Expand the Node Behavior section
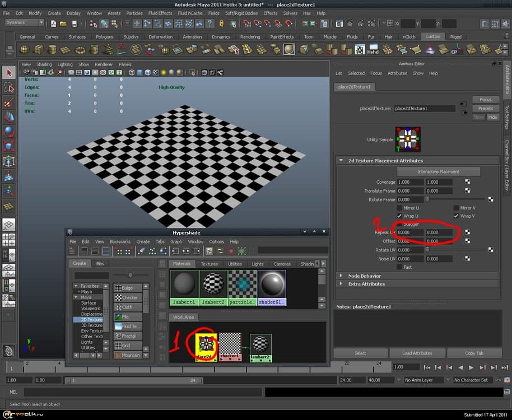This screenshot has height=420, width=512. [364, 276]
